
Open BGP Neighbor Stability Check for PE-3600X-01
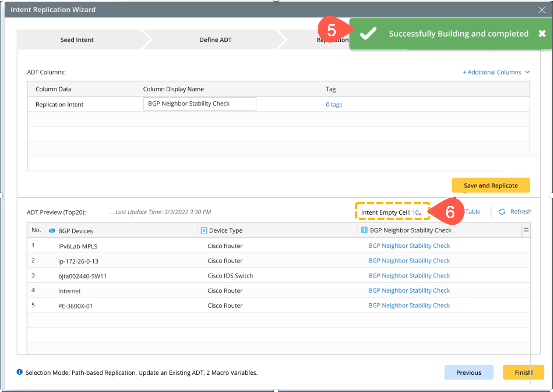click(x=409, y=305)
